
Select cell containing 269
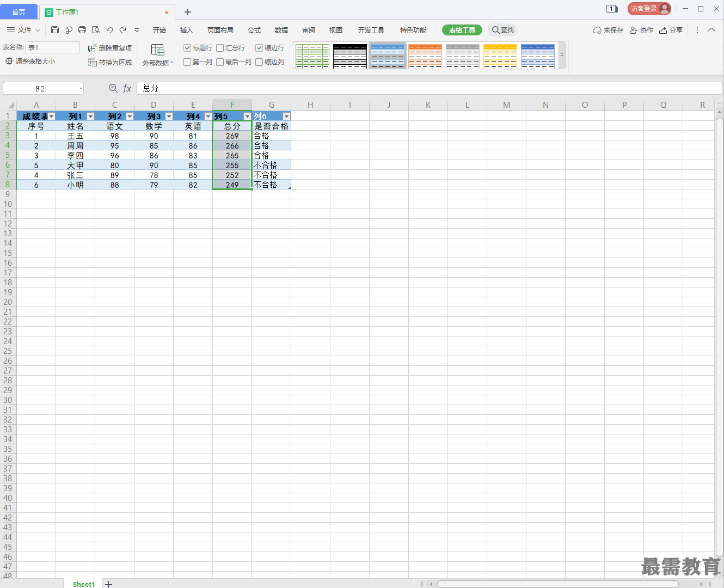click(x=232, y=136)
